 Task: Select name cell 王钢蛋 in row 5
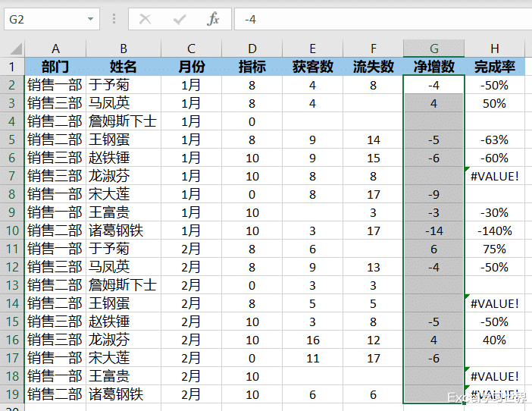[x=124, y=140]
